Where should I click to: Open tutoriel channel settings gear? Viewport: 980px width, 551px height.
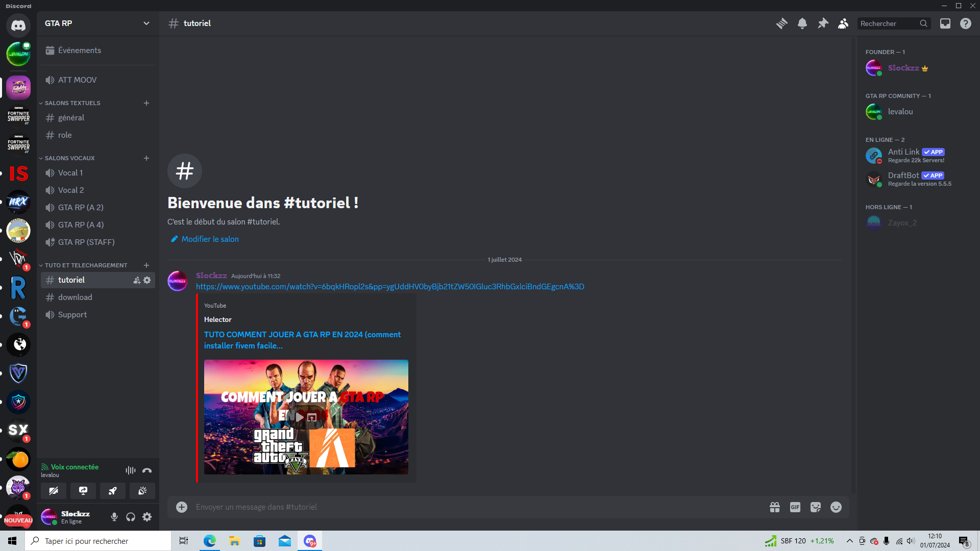coord(147,280)
